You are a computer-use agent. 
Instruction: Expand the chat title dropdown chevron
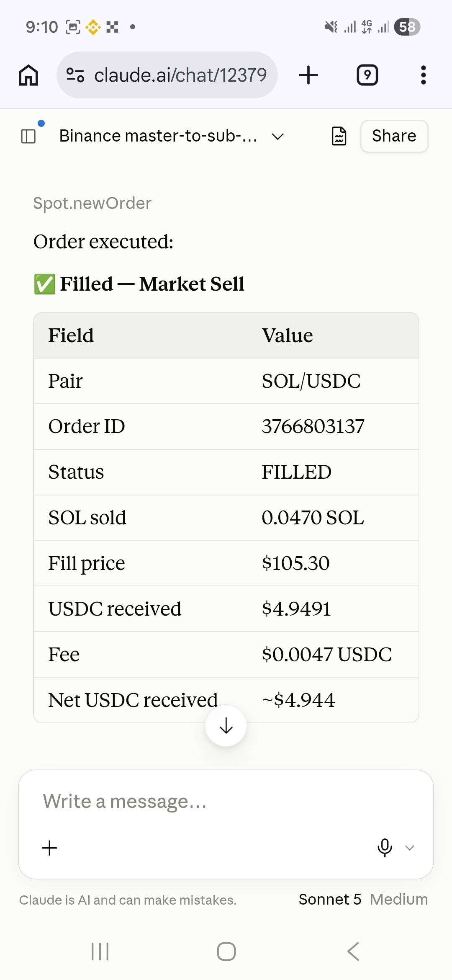(278, 137)
